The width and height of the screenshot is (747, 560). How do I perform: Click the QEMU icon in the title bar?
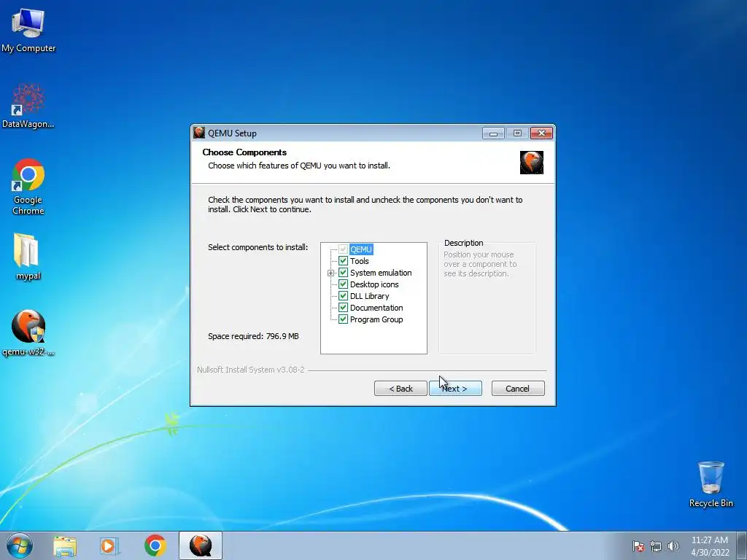pos(199,133)
